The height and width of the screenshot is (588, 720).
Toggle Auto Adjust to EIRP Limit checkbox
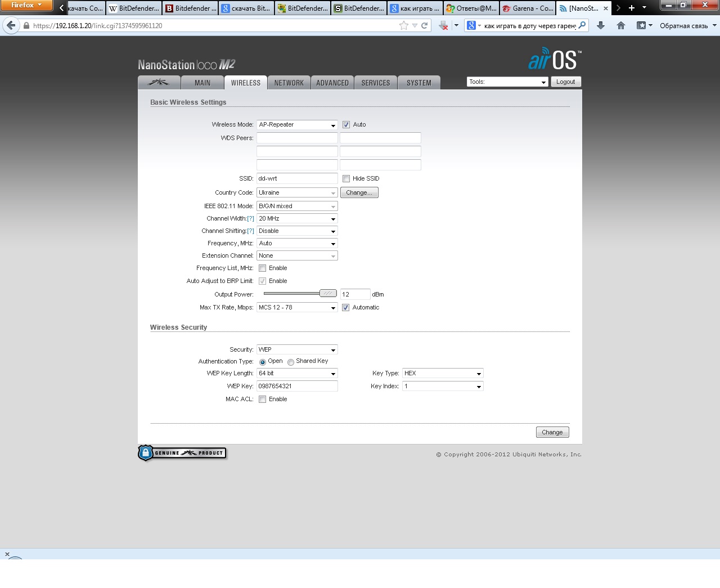click(263, 281)
